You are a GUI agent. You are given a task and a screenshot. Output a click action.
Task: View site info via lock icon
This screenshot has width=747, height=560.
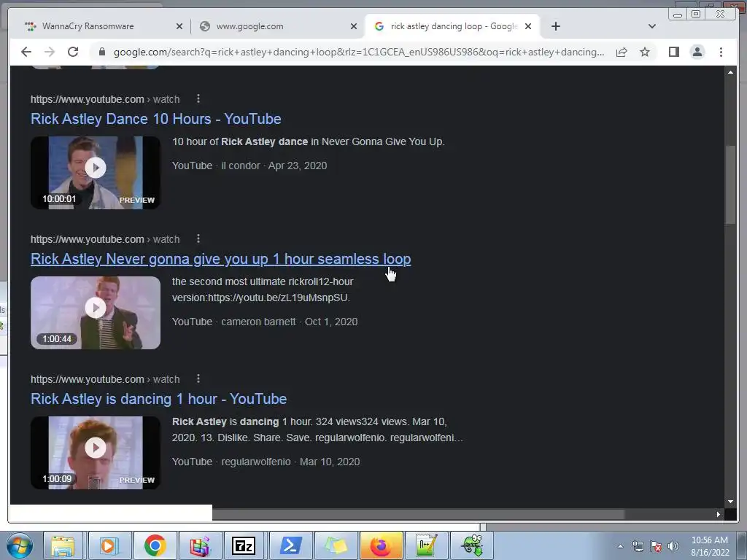coord(101,52)
